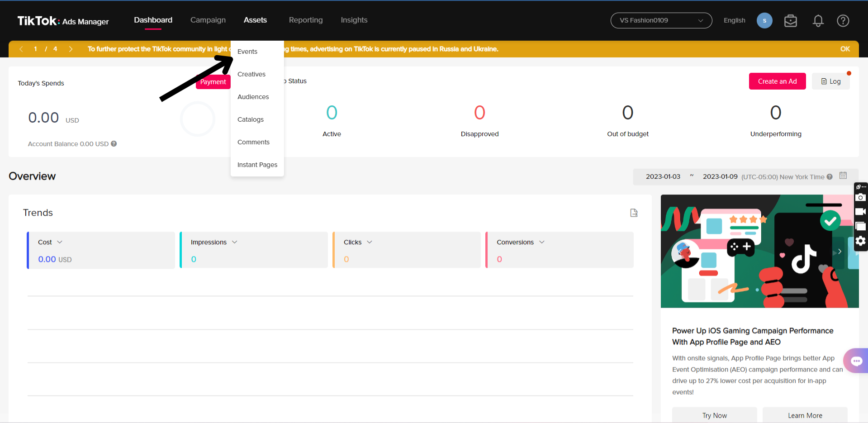The height and width of the screenshot is (423, 868).
Task: Open the Log button
Action: point(830,81)
